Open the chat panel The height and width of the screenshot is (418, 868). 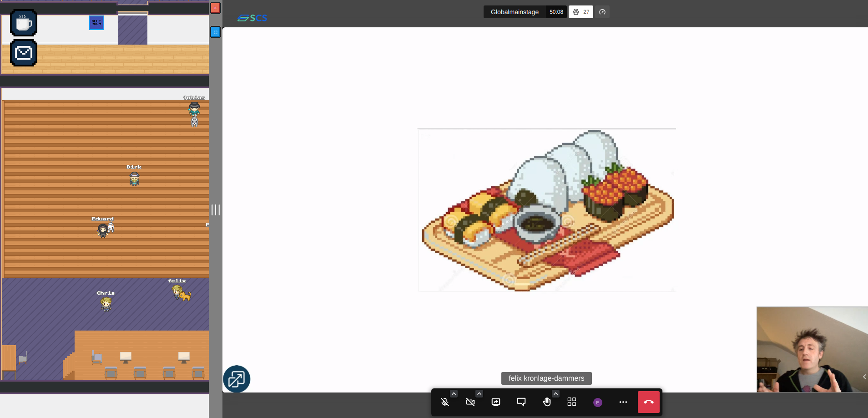(x=521, y=402)
